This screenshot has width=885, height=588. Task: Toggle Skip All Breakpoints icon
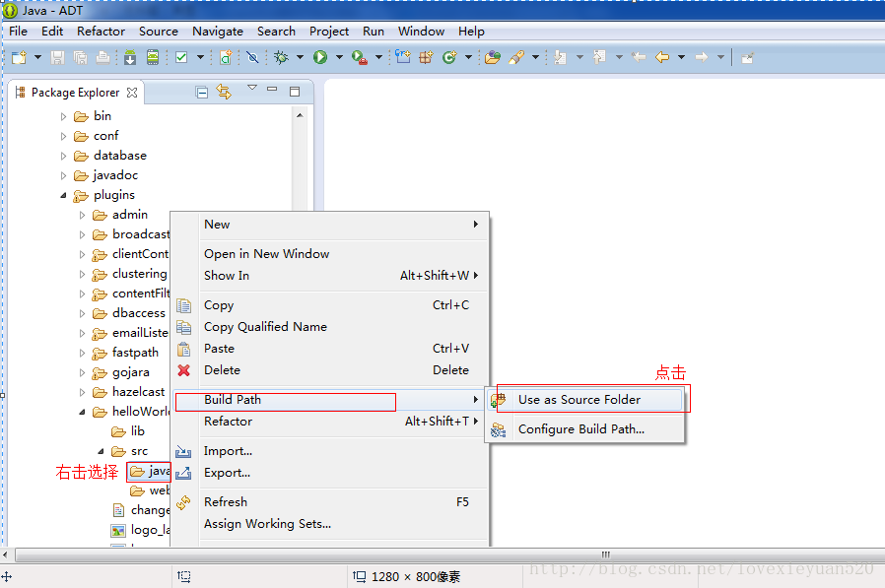tap(252, 57)
